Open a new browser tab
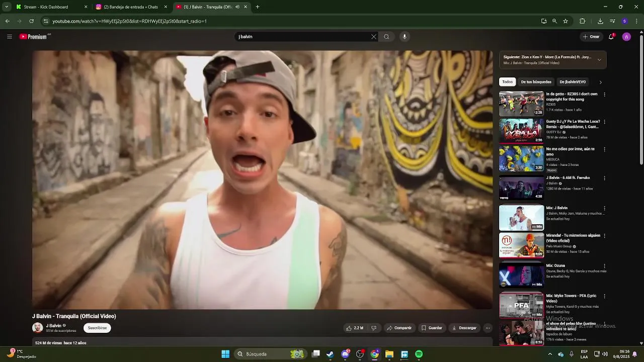Image resolution: width=644 pixels, height=362 pixels. tap(257, 7)
